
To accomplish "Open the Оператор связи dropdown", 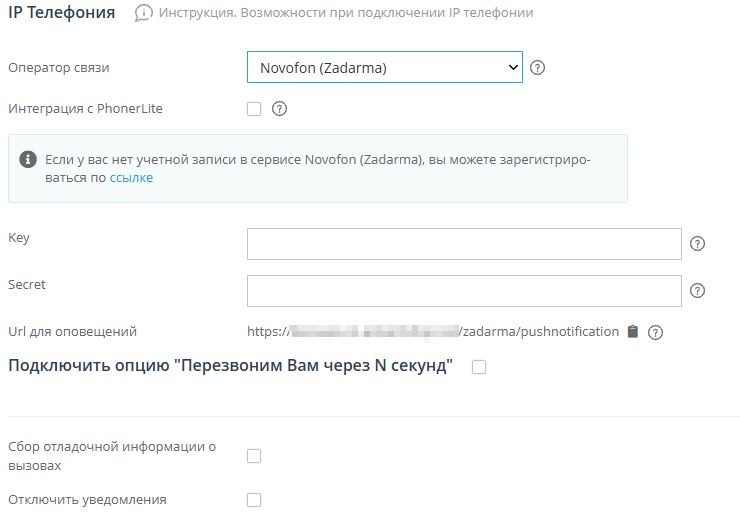I will coord(385,67).
